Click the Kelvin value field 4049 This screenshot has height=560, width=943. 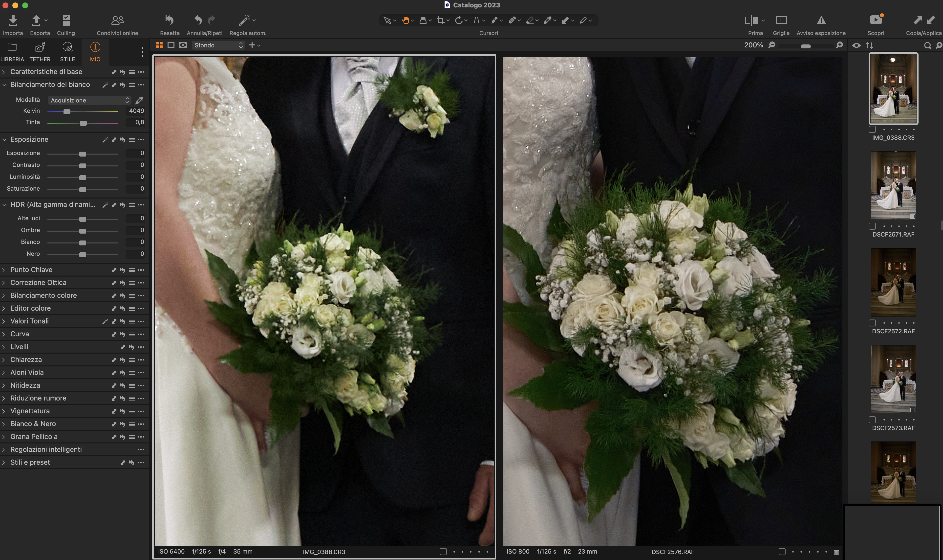(x=135, y=111)
